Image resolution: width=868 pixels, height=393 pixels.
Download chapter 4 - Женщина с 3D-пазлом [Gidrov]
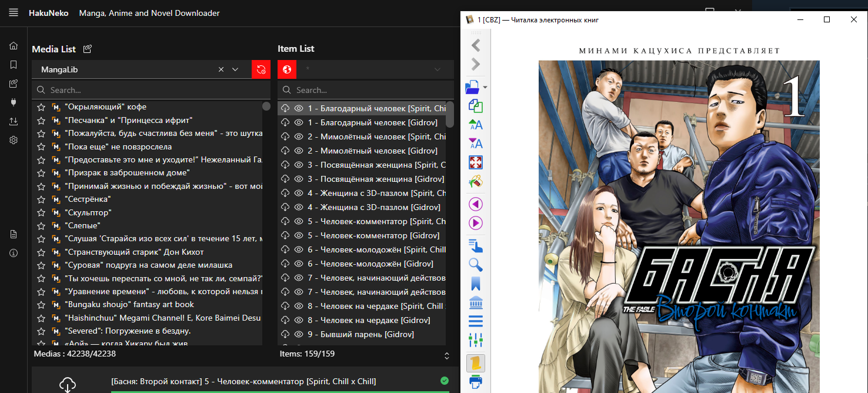285,207
